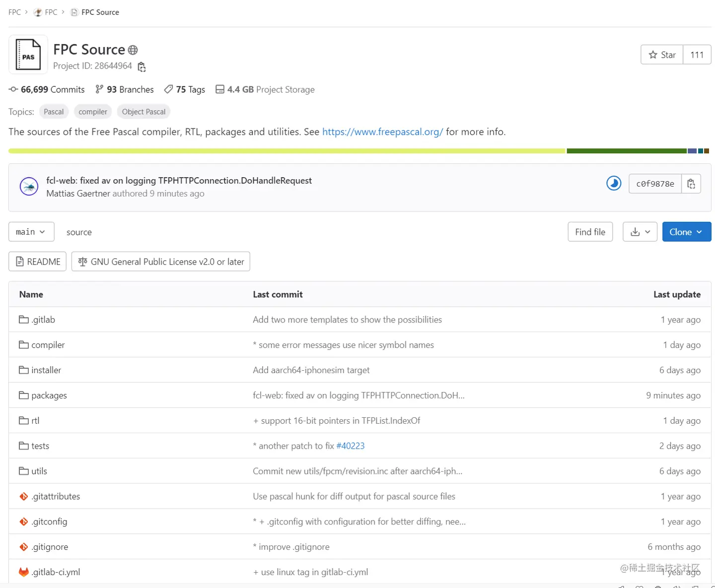This screenshot has height=588, width=715.
Task: Copy the project ID with the clipboard icon
Action: click(x=142, y=66)
